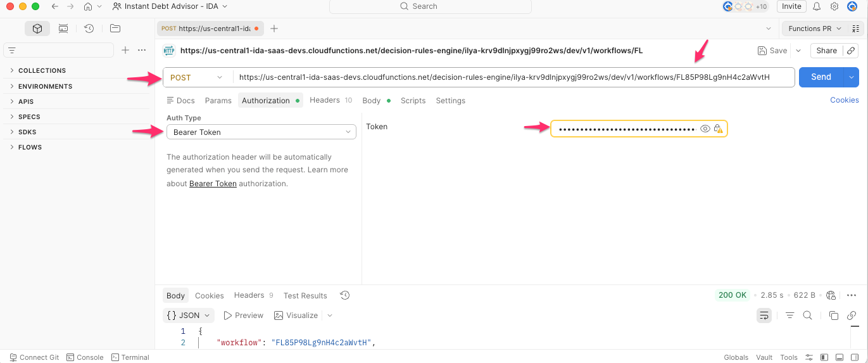Open response history icon next to Test Results
868x363 pixels.
pyautogui.click(x=345, y=295)
